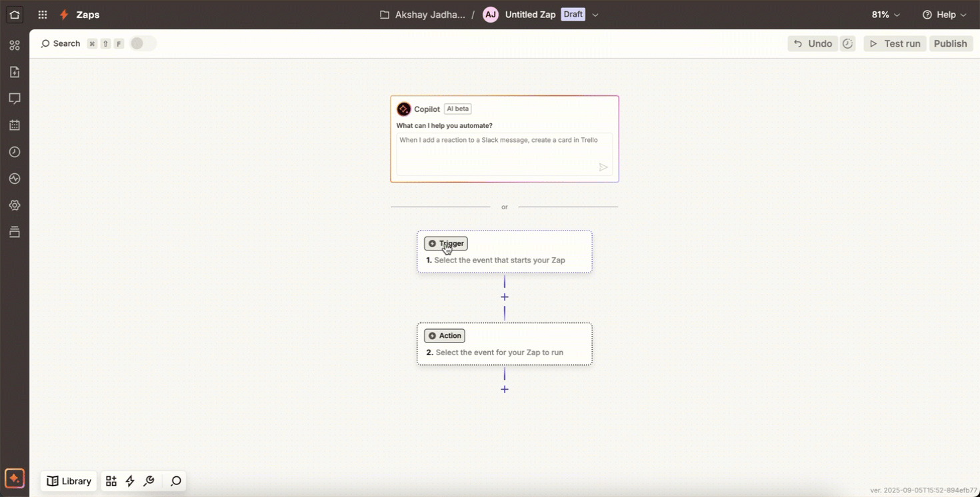Open the calendar sidebar icon
Screen dimensions: 980x497
point(15,125)
